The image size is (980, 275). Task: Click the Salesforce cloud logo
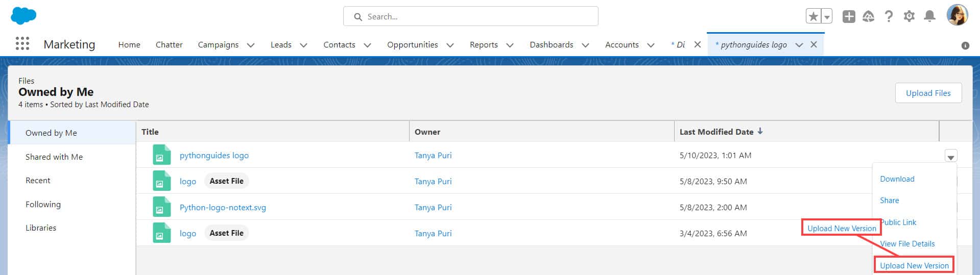coord(23,16)
